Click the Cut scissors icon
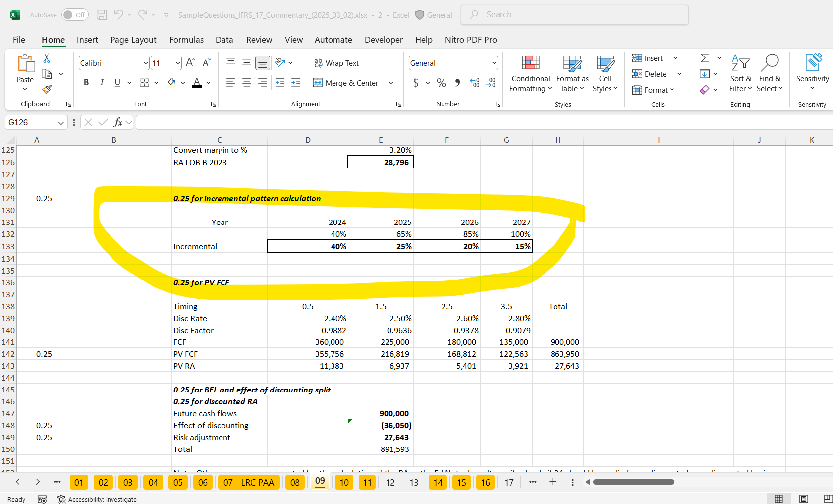The height and width of the screenshot is (504, 833). coord(47,58)
